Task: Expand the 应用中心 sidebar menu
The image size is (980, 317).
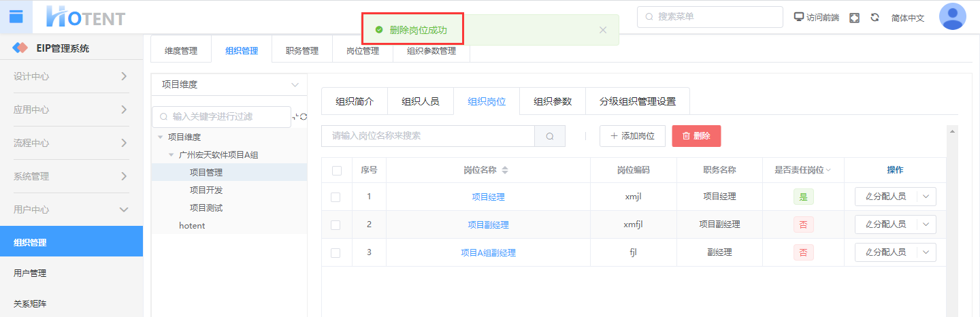Action: (x=71, y=110)
